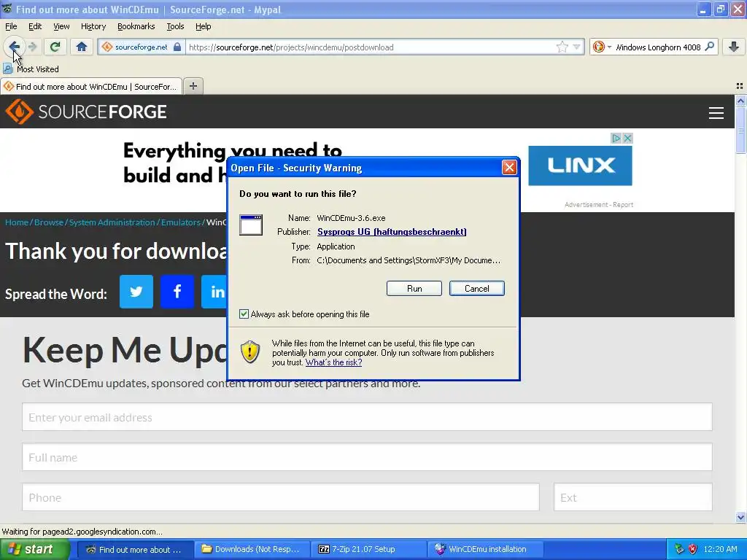The image size is (747, 560).
Task: Open the View menu
Action: [61, 26]
